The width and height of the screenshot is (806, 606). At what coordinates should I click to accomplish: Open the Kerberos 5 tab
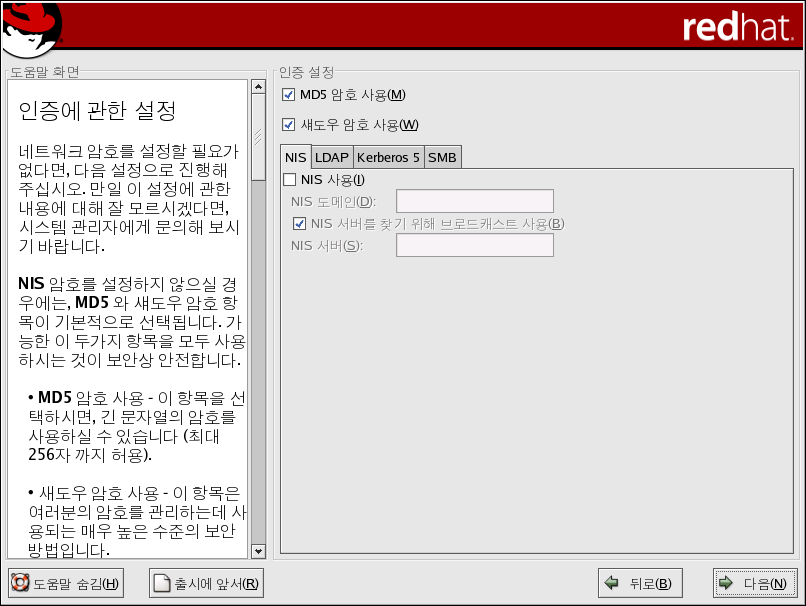point(388,158)
